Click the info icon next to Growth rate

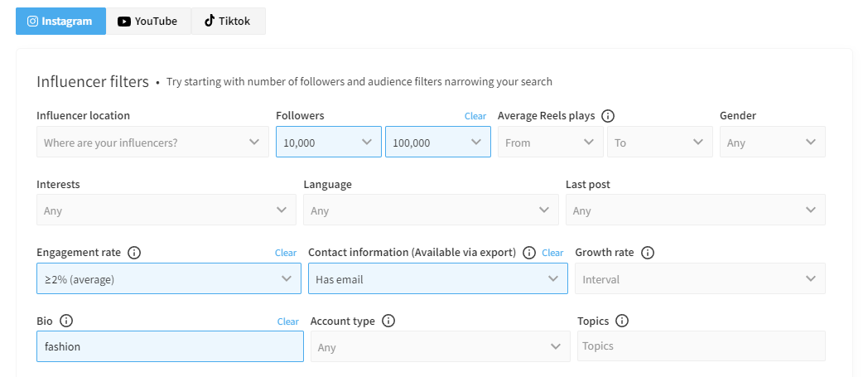tap(648, 253)
